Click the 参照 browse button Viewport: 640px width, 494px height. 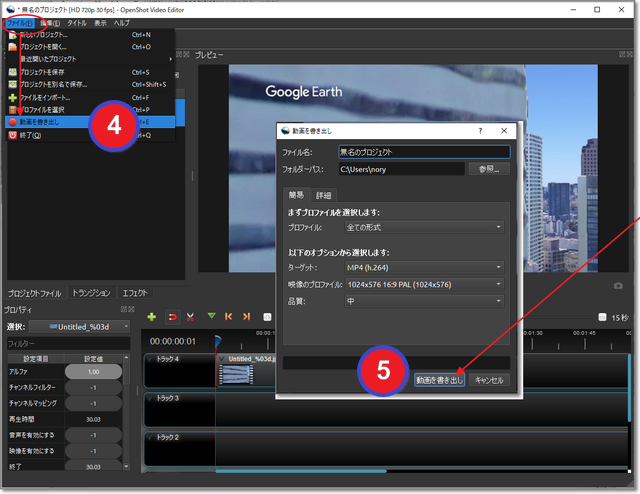tap(489, 169)
